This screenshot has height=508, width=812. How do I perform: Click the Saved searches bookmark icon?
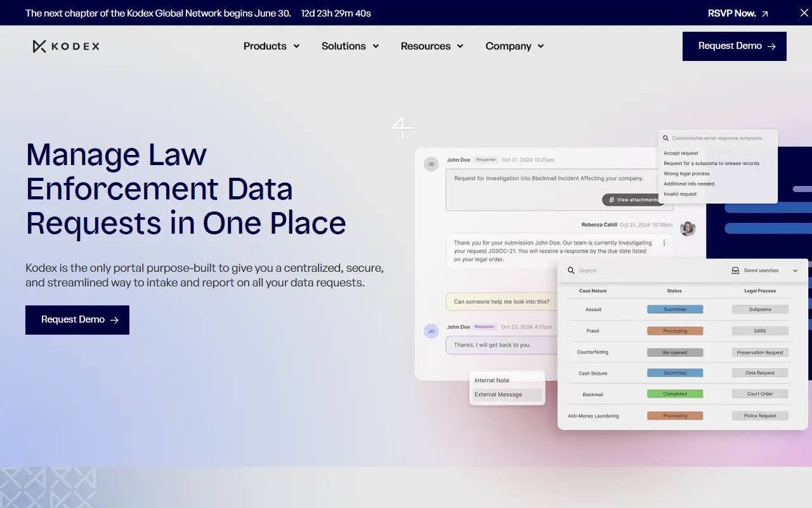click(735, 271)
